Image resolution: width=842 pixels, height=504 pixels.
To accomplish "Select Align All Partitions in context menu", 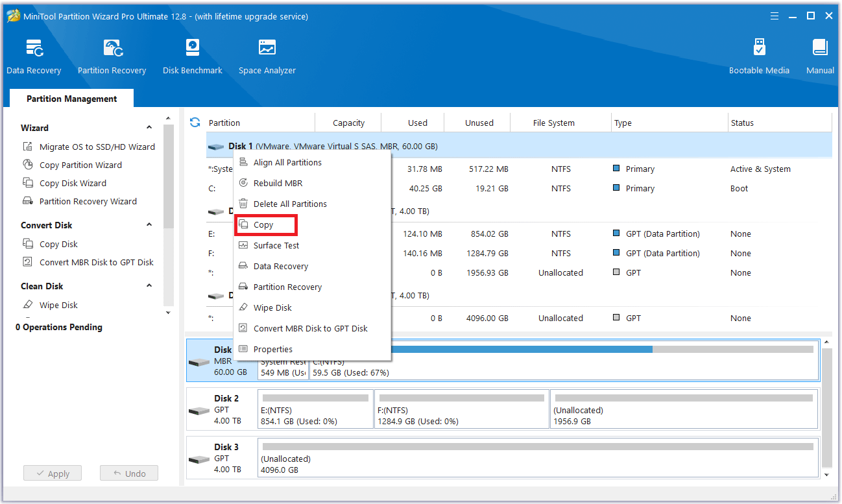I will pos(312,162).
